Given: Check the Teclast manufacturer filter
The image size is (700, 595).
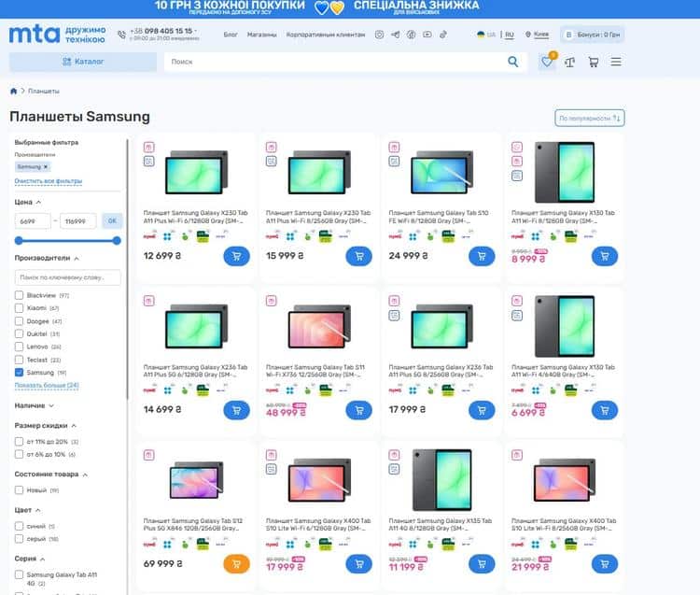Looking at the screenshot, I should pyautogui.click(x=19, y=360).
